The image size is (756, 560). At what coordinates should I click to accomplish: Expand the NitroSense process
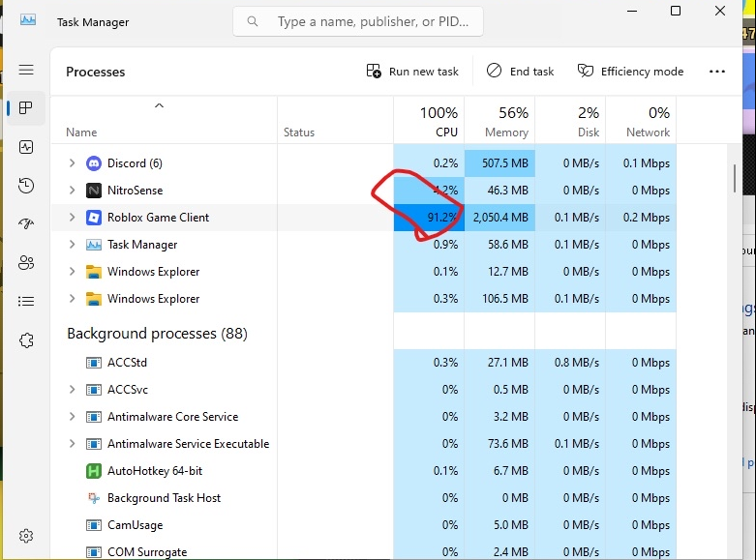coord(73,190)
